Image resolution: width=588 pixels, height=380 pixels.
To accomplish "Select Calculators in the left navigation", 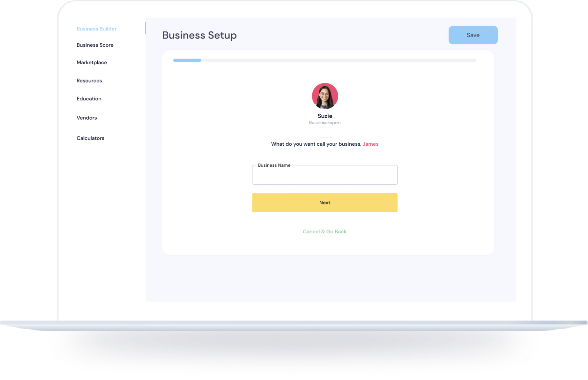I will [90, 138].
